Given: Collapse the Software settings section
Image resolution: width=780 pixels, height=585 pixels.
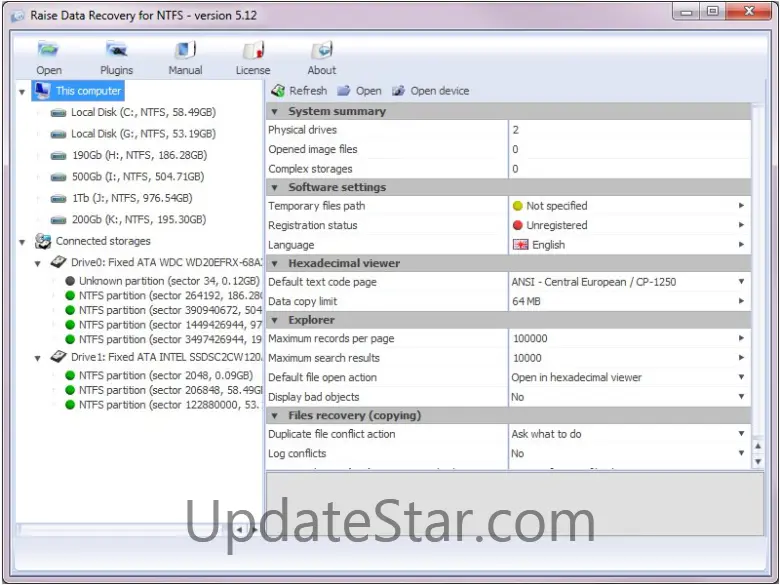Looking at the screenshot, I should click(x=275, y=188).
